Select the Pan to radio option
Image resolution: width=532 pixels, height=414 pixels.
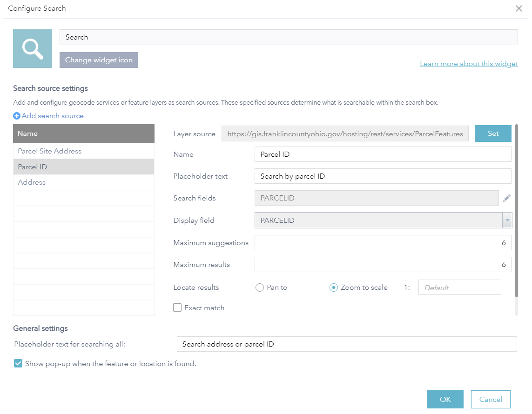click(x=260, y=287)
